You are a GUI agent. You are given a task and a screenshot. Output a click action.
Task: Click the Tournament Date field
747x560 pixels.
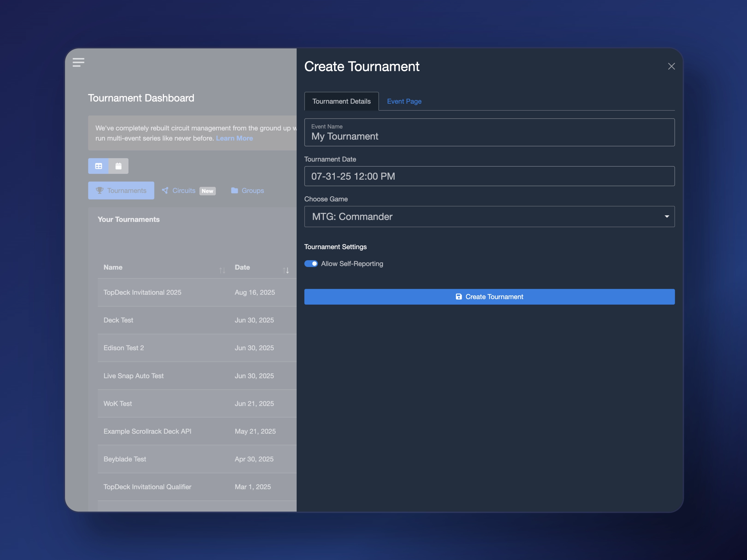[489, 176]
